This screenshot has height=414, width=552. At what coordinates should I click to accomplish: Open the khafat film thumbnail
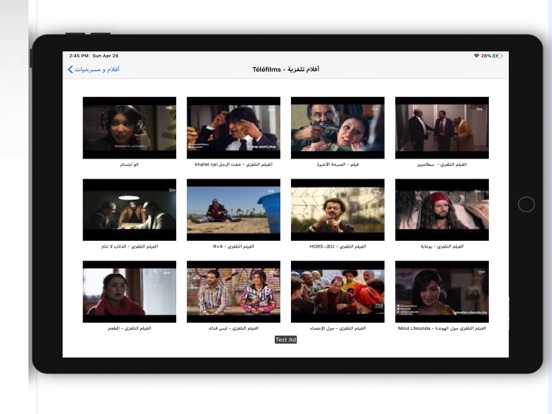point(233,128)
